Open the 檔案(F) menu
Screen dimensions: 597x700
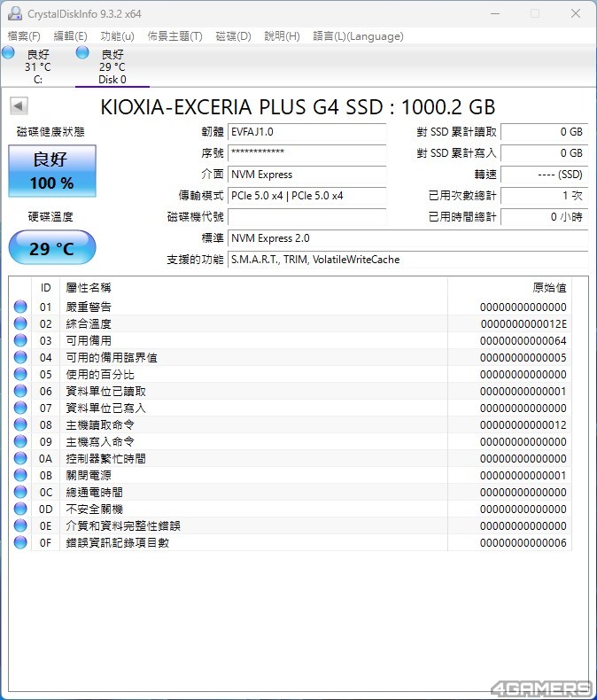tap(24, 36)
